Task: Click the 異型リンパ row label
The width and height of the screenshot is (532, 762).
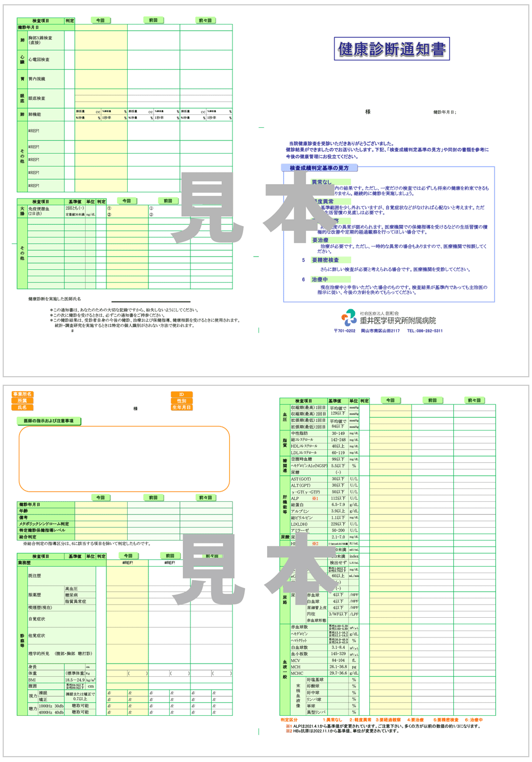Action: tap(316, 712)
